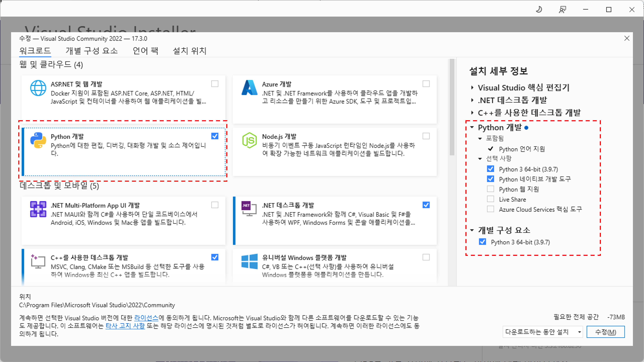Click the Azure development logo icon

249,88
